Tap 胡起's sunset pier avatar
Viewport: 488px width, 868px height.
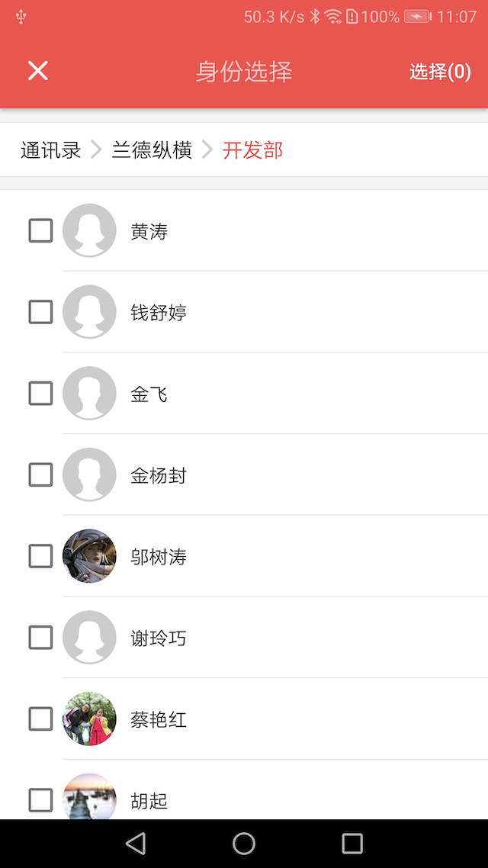(89, 797)
